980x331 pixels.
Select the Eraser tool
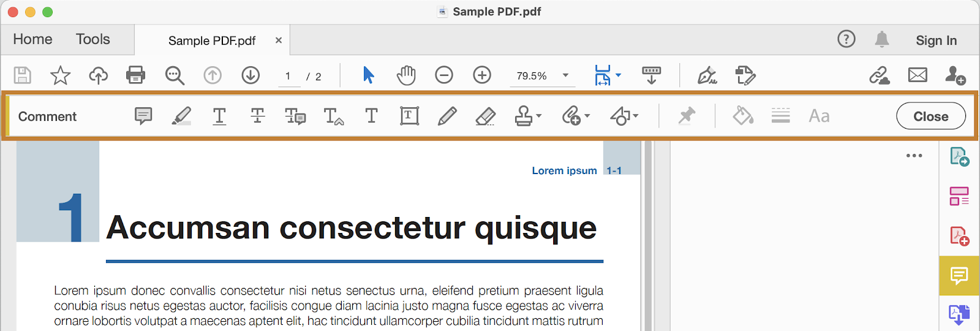(485, 116)
